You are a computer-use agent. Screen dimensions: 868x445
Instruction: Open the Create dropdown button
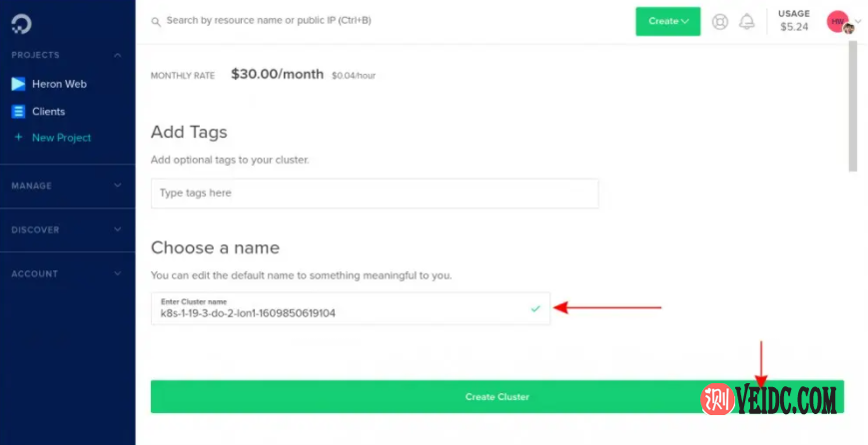[x=668, y=21]
